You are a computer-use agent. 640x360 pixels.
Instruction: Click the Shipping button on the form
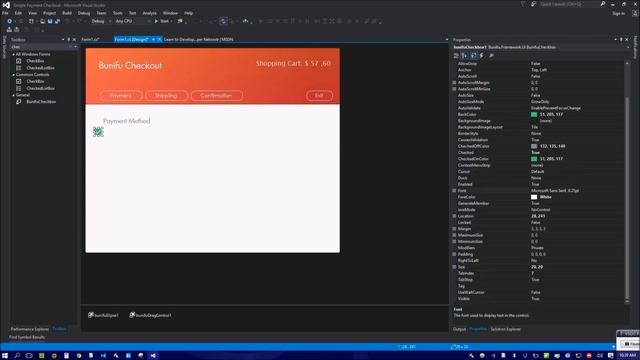[x=167, y=96]
